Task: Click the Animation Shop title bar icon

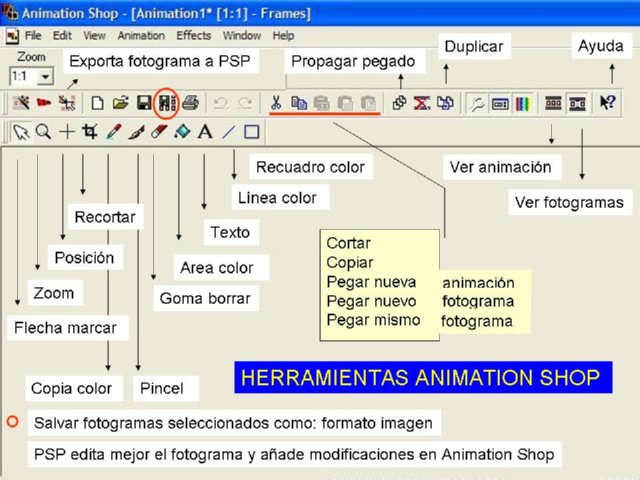Action: [10, 13]
